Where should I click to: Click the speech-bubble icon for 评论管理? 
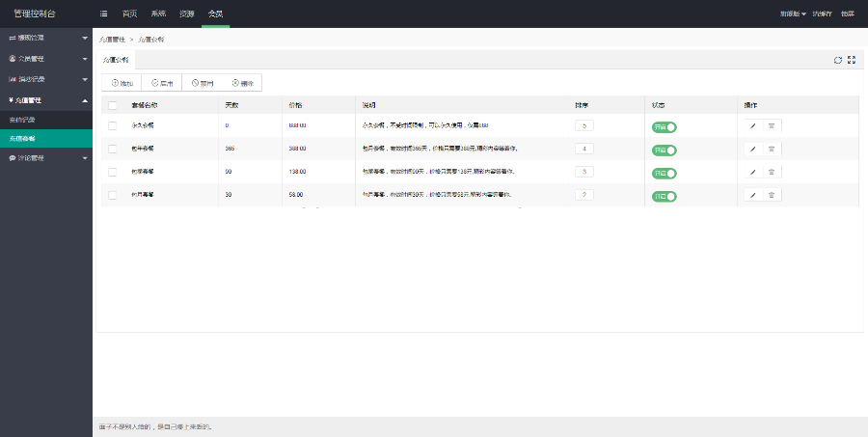tap(13, 158)
